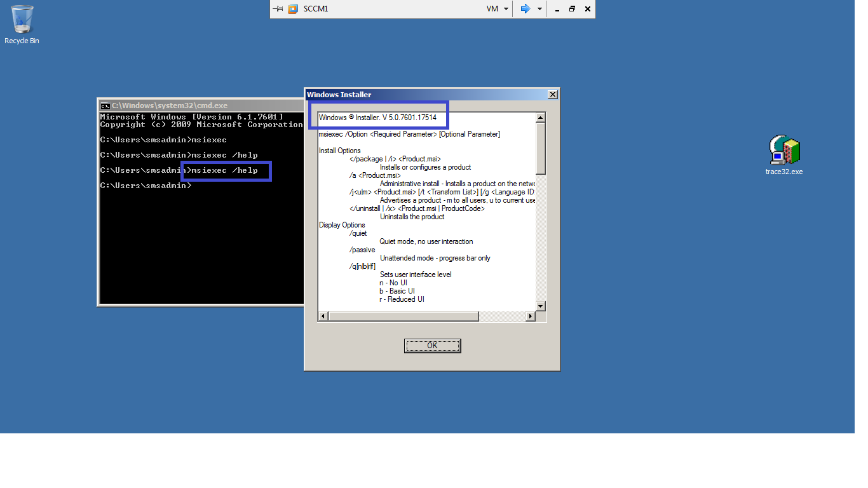This screenshot has width=868, height=488.
Task: Click OK in Windows Installer dialog
Action: [x=432, y=346]
